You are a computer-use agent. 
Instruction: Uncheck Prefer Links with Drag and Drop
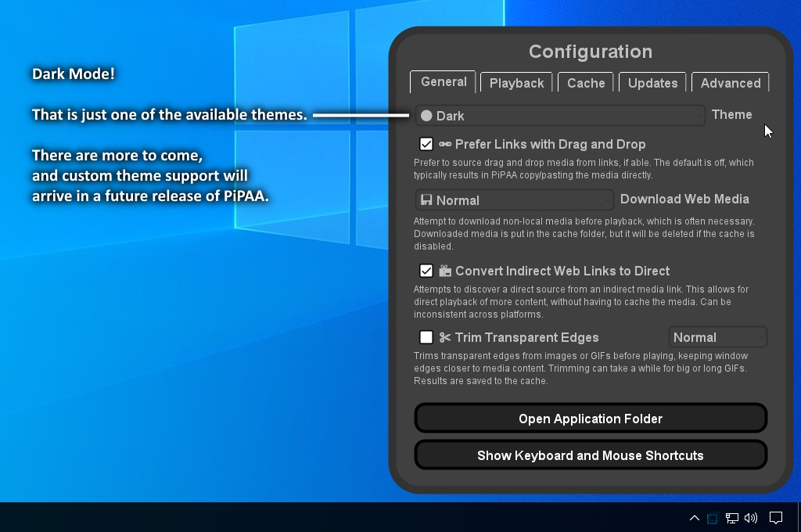(x=426, y=144)
